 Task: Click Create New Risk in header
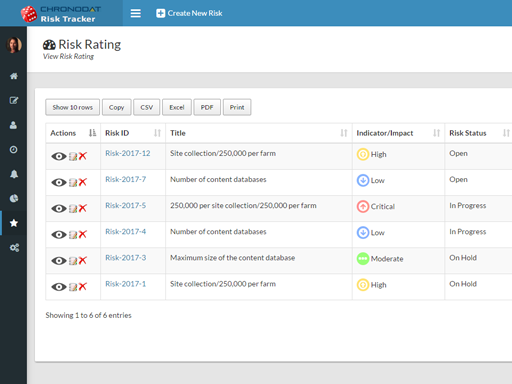coord(189,13)
